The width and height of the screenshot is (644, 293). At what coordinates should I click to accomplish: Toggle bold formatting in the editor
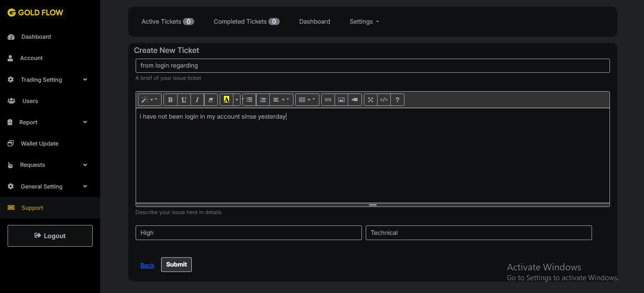(170, 100)
